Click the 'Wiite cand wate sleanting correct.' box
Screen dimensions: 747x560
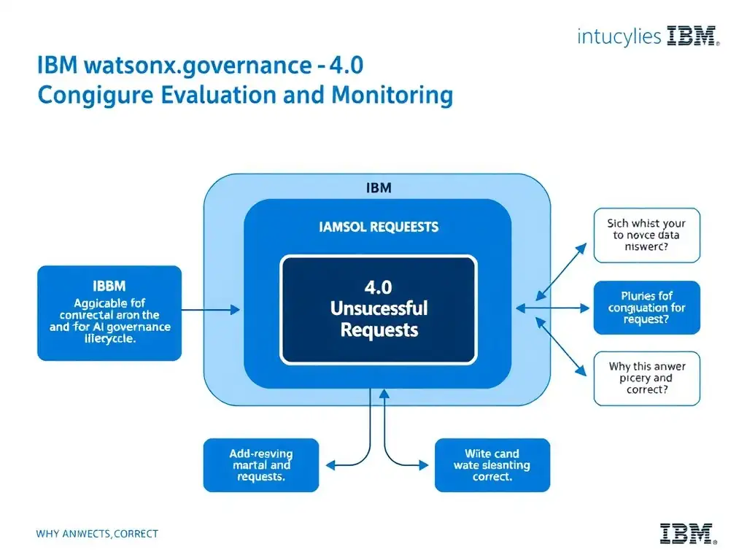tap(492, 465)
